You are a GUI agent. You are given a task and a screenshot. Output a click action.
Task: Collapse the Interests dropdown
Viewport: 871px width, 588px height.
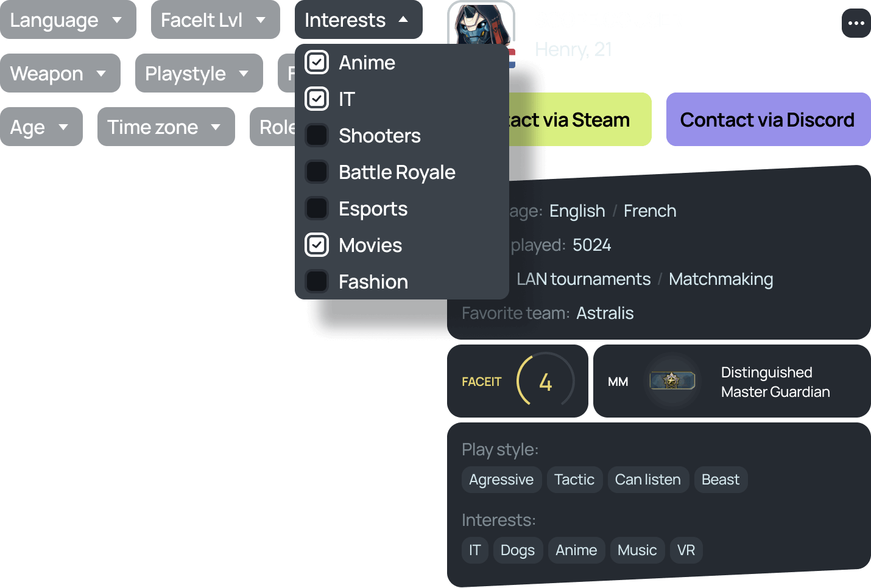click(359, 19)
